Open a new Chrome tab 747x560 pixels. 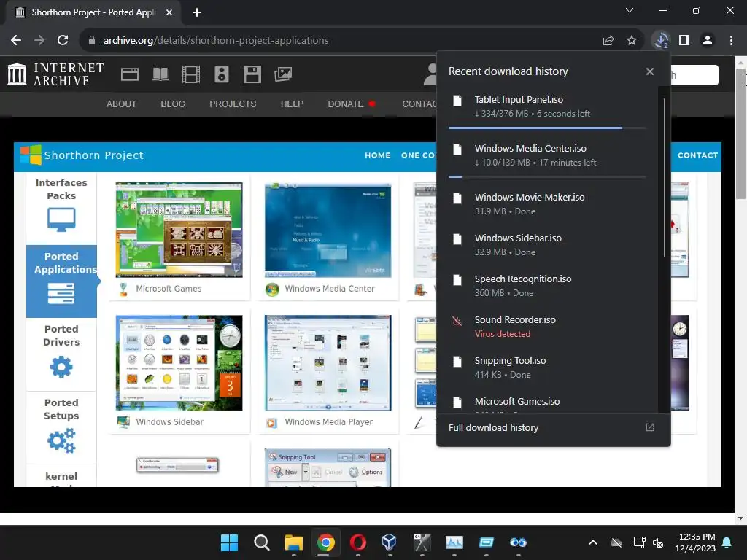click(x=197, y=12)
